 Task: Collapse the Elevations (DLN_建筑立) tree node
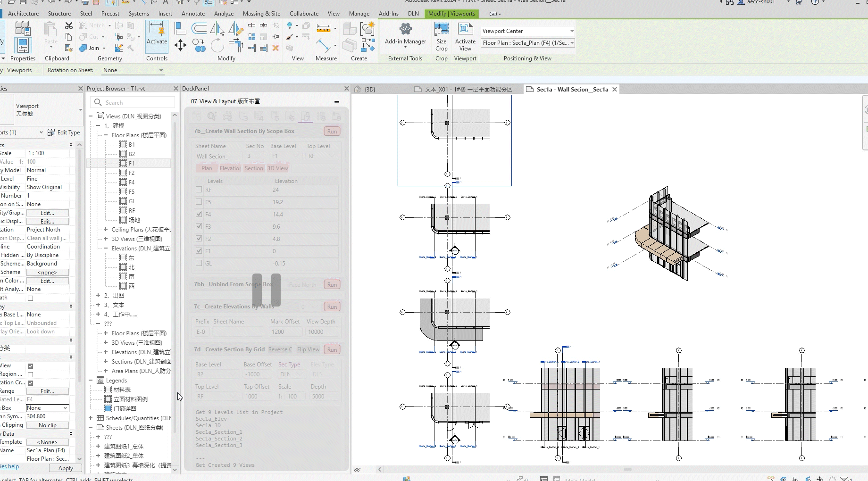coord(106,249)
